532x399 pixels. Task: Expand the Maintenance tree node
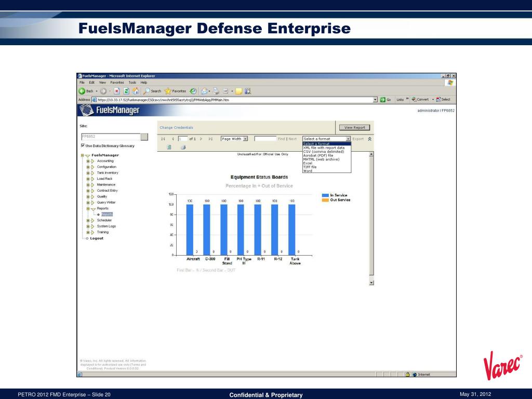[x=88, y=185]
